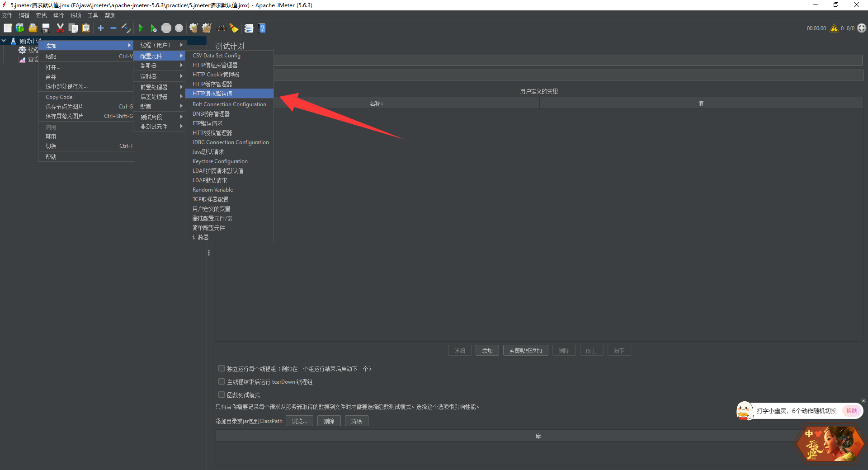
Task: Choose Random Variable menu item
Action: (229, 190)
